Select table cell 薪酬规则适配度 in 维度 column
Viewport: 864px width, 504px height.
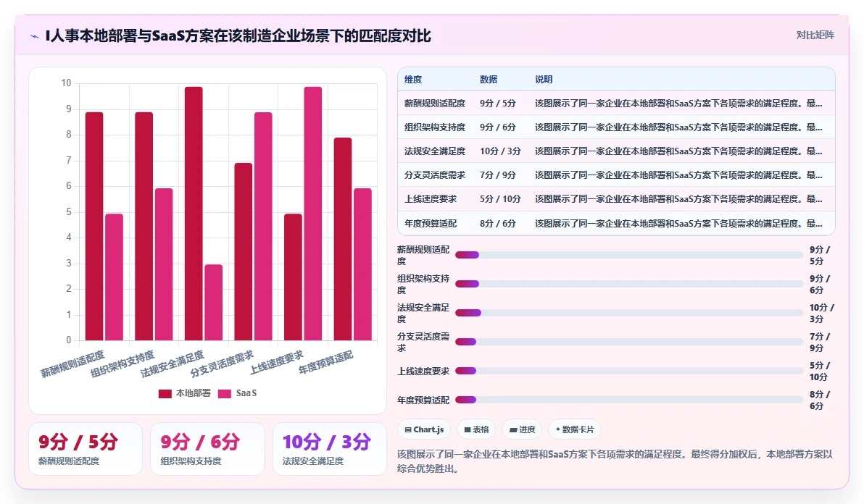click(x=435, y=104)
